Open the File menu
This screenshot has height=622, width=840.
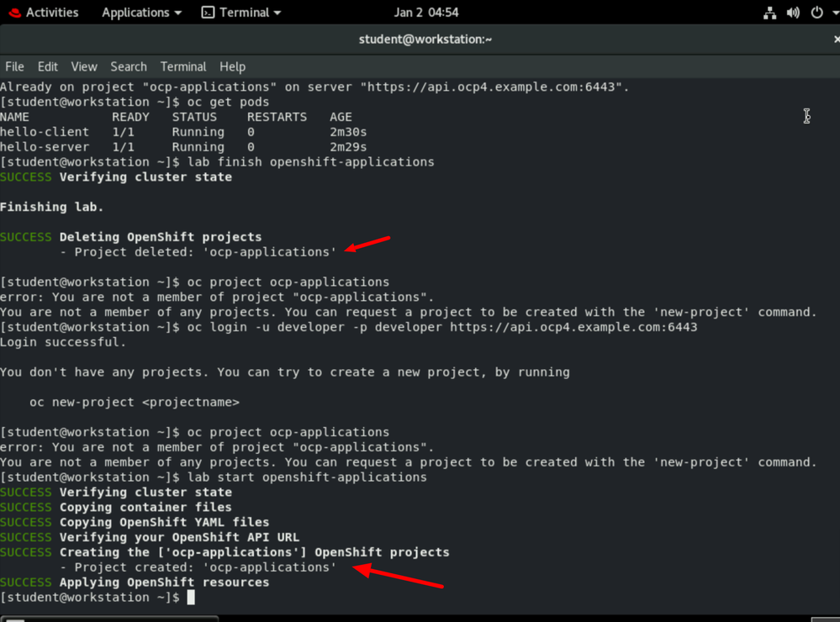(x=14, y=66)
